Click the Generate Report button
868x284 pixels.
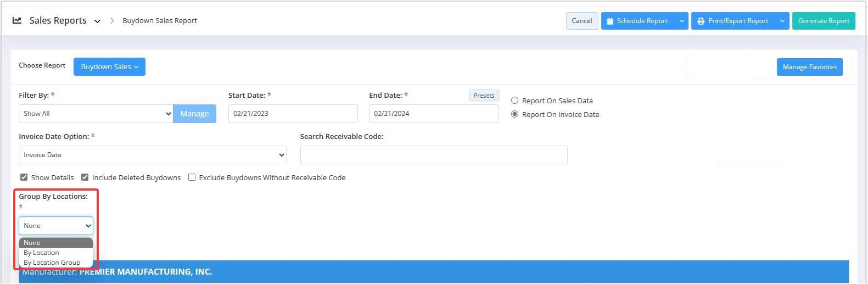pyautogui.click(x=824, y=21)
